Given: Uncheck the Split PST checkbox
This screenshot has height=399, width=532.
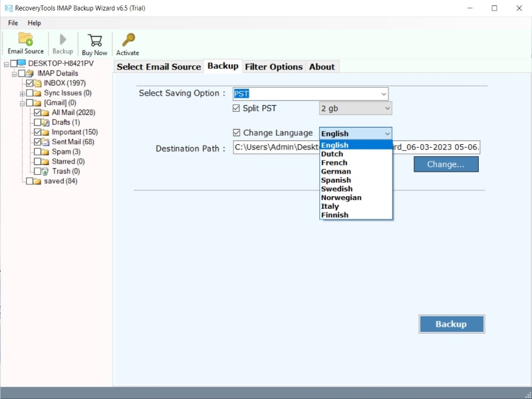Looking at the screenshot, I should tap(237, 108).
